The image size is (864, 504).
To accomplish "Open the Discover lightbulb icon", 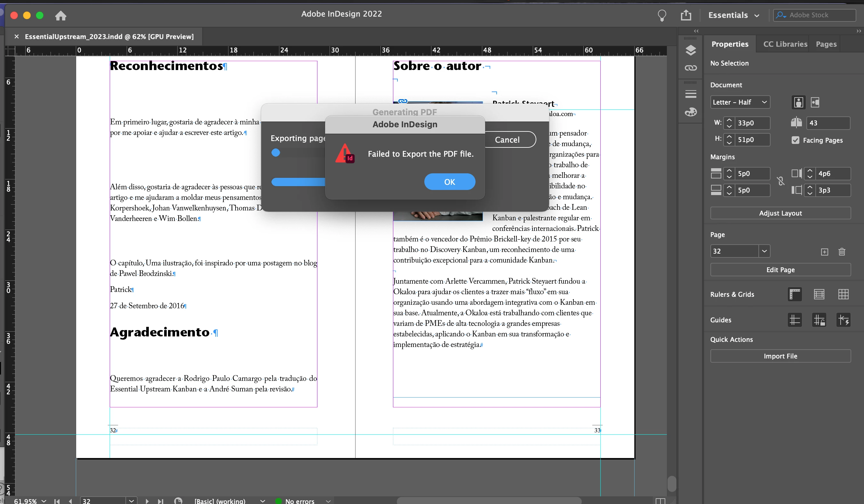I will click(x=662, y=15).
